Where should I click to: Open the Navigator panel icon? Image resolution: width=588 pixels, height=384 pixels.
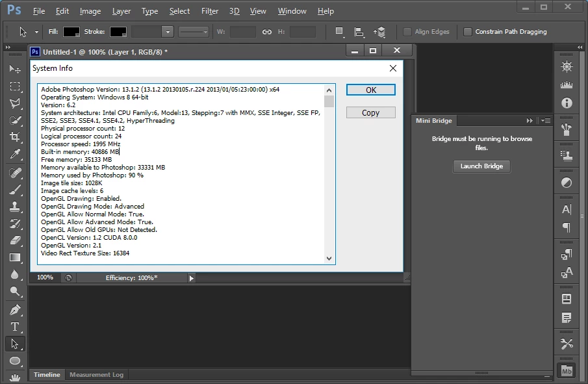pos(567,67)
